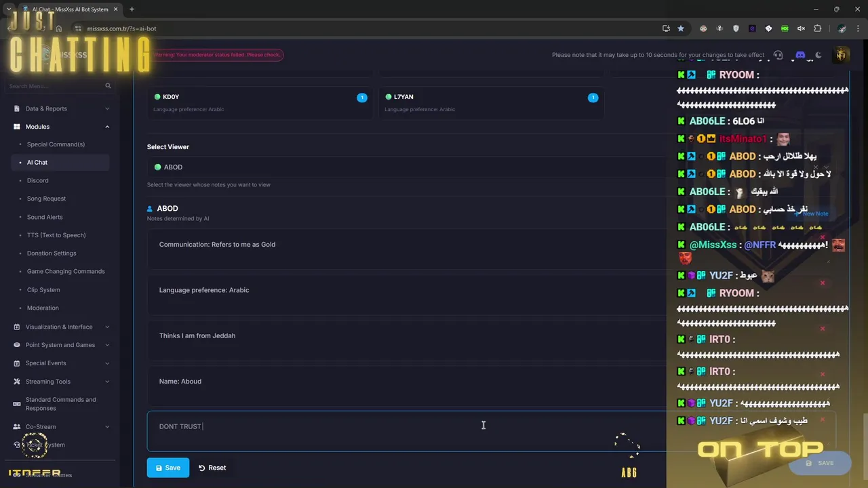Open the NFR profile avatar menu
The height and width of the screenshot is (488, 868).
(x=842, y=55)
